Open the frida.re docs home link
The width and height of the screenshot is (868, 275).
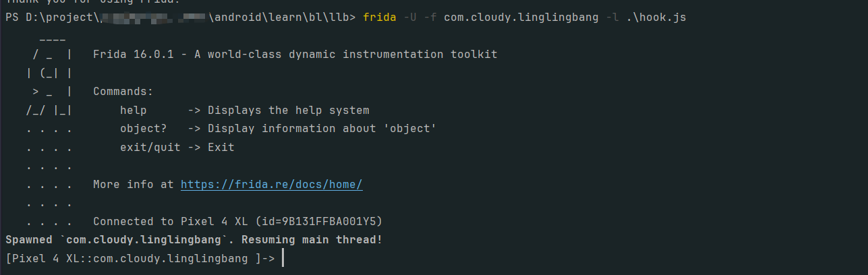(271, 184)
